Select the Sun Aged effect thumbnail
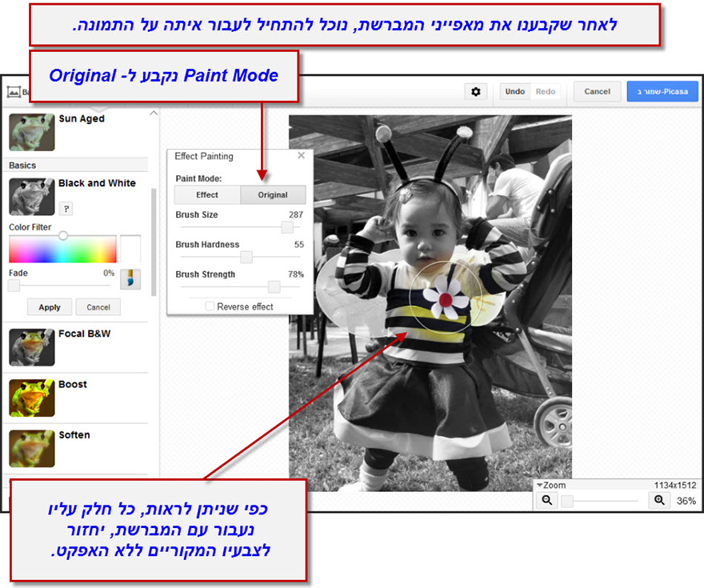The height and width of the screenshot is (588, 704). [x=32, y=132]
